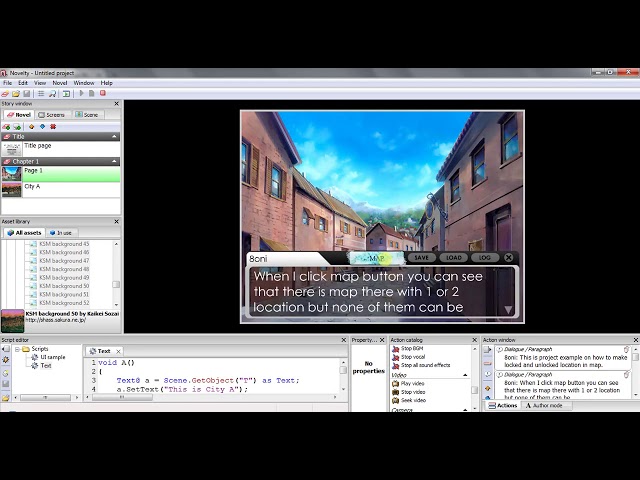Close the Text script tab

tap(118, 351)
